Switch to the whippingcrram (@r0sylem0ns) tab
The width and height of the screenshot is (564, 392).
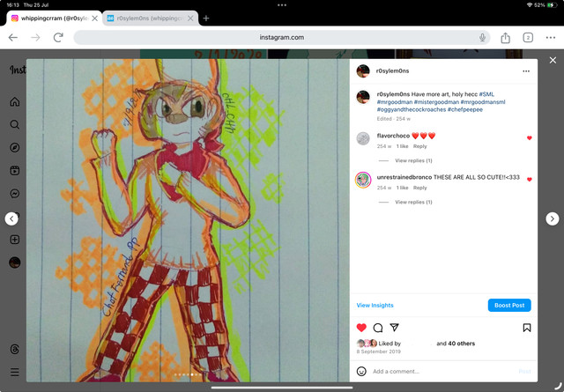(54, 18)
